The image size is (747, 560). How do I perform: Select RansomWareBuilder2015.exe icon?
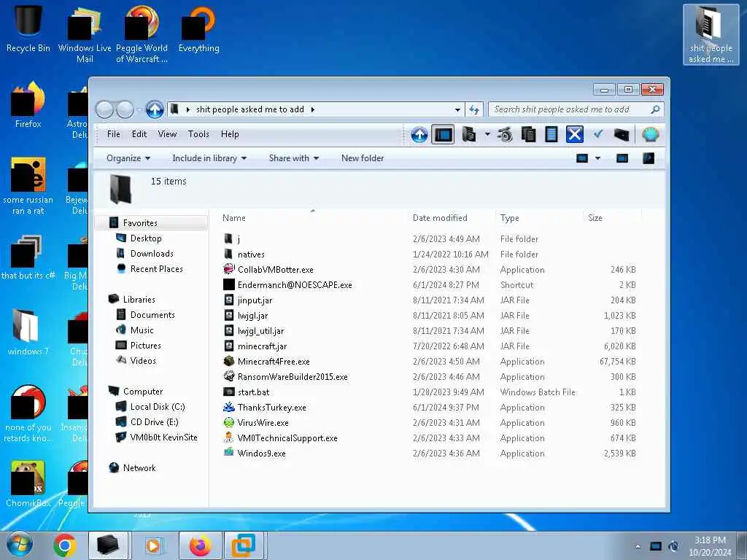click(x=228, y=377)
